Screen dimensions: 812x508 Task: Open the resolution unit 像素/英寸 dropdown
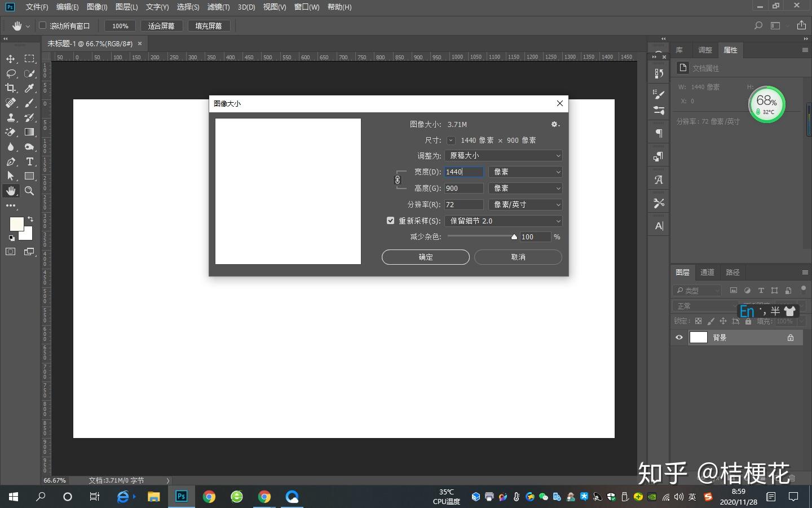pyautogui.click(x=526, y=204)
